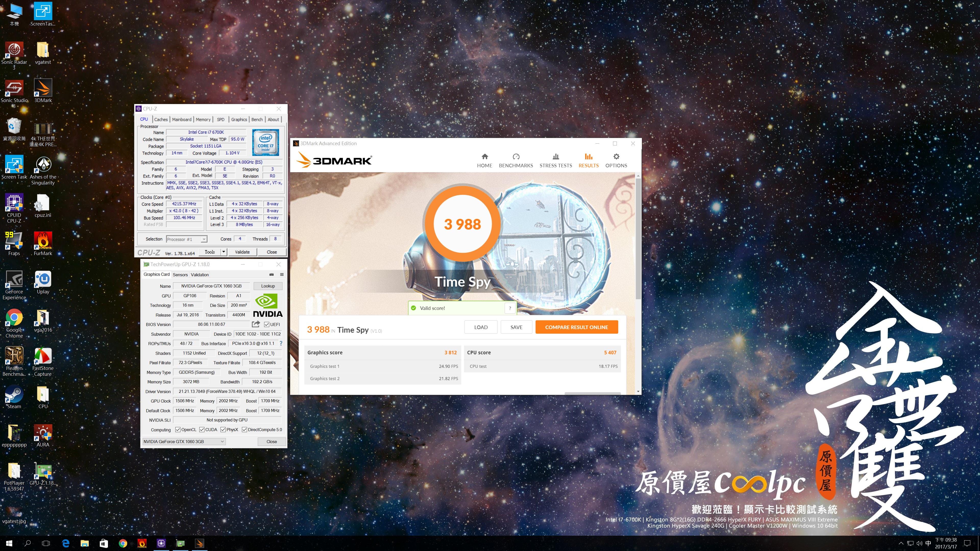
Task: Toggle the UEFI checkbox in GPU-Z
Action: click(x=267, y=324)
